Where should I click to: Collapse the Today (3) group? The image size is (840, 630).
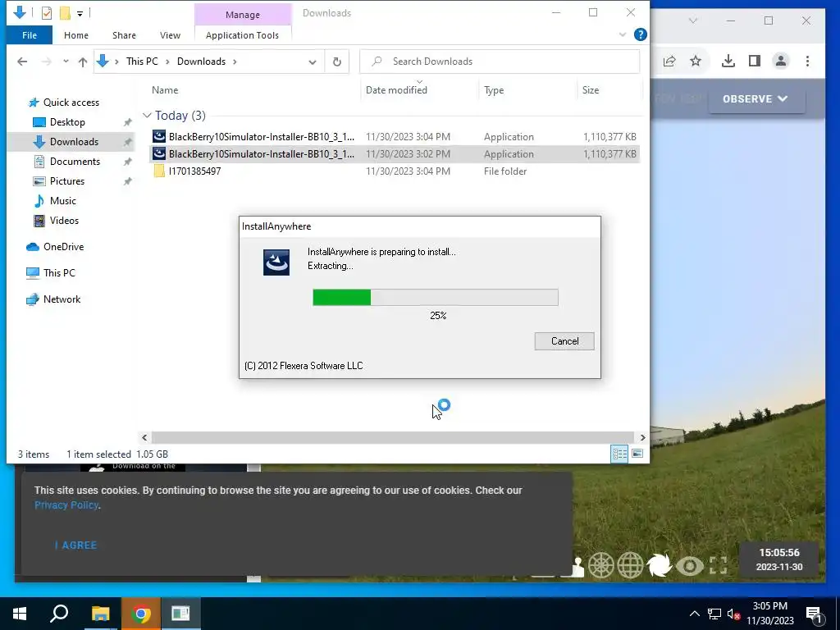(147, 116)
